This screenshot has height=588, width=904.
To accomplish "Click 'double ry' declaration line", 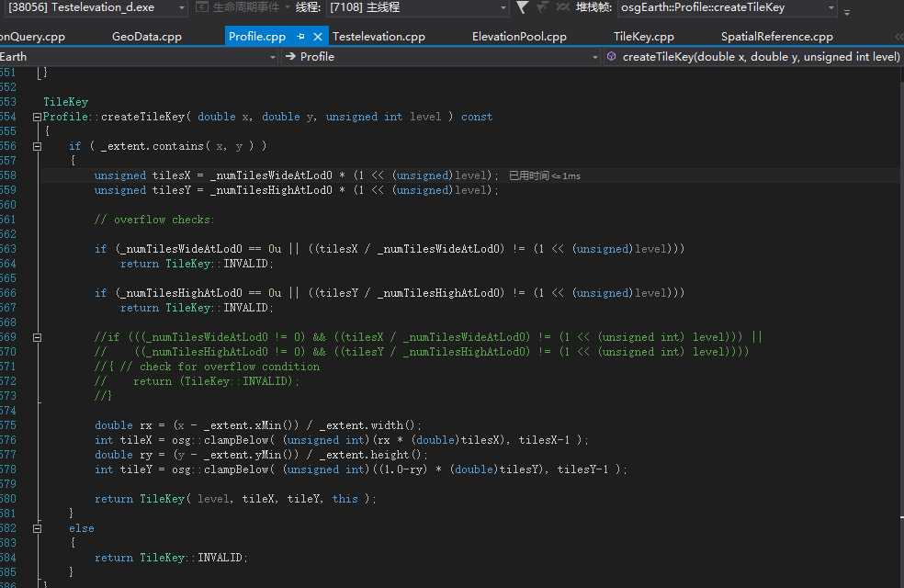I will 261,455.
